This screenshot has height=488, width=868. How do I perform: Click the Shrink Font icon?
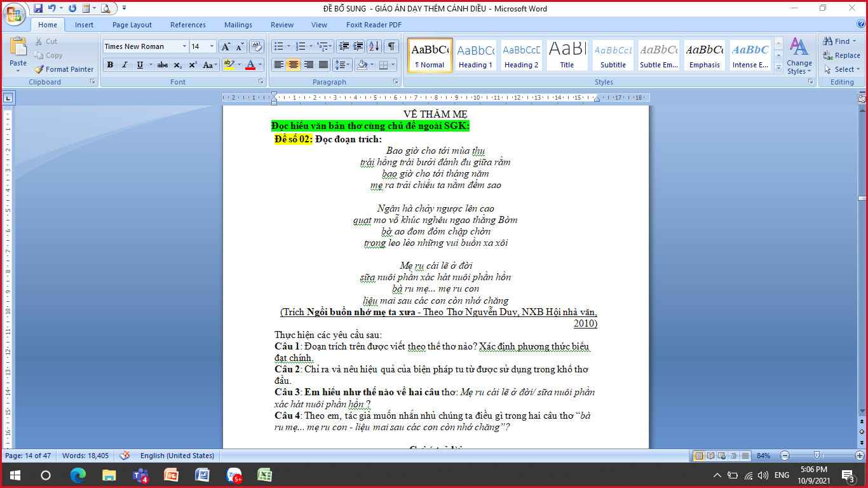(240, 46)
